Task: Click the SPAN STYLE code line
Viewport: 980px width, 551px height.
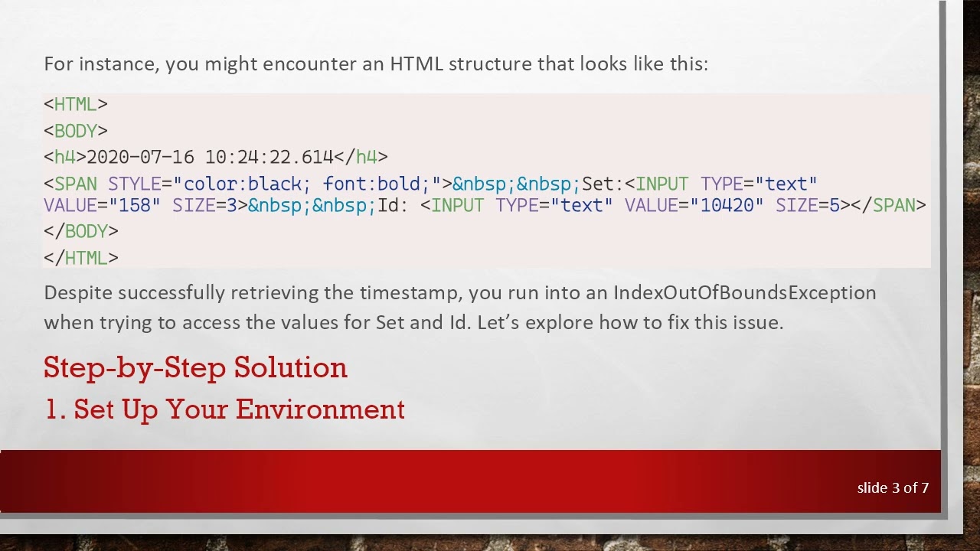Action: pos(430,184)
